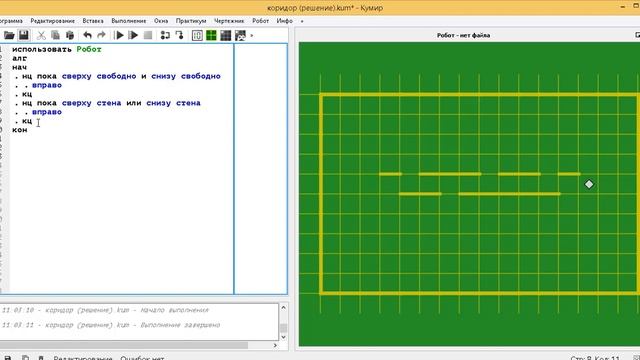
Task: Open file with the folder icon
Action: (x=9, y=36)
